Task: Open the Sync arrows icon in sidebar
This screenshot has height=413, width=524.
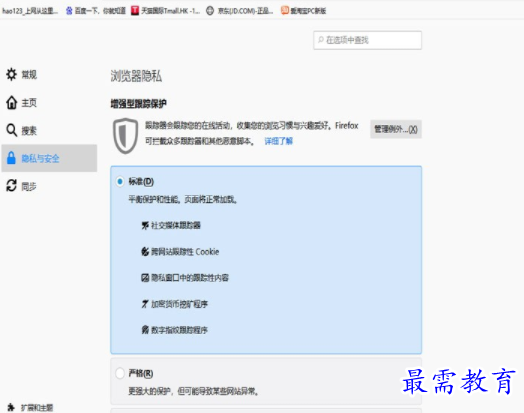Action: click(11, 185)
